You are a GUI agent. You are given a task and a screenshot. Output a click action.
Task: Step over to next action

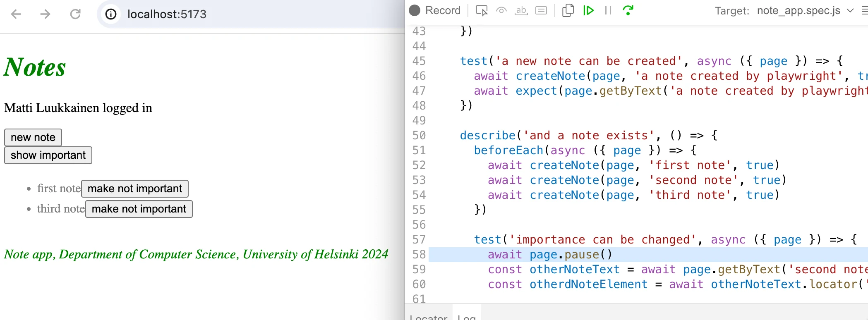click(x=628, y=10)
